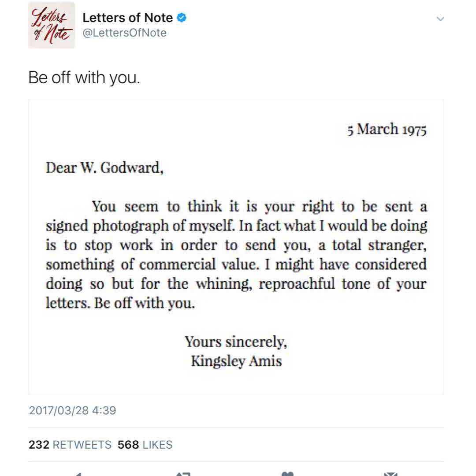
Task: Click the tweet text above the letter image
Action: (84, 78)
